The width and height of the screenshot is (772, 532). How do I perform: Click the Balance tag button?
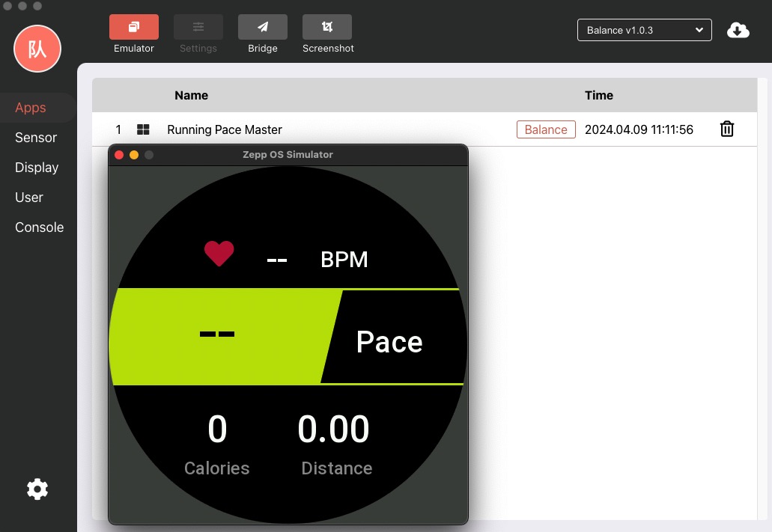point(546,129)
